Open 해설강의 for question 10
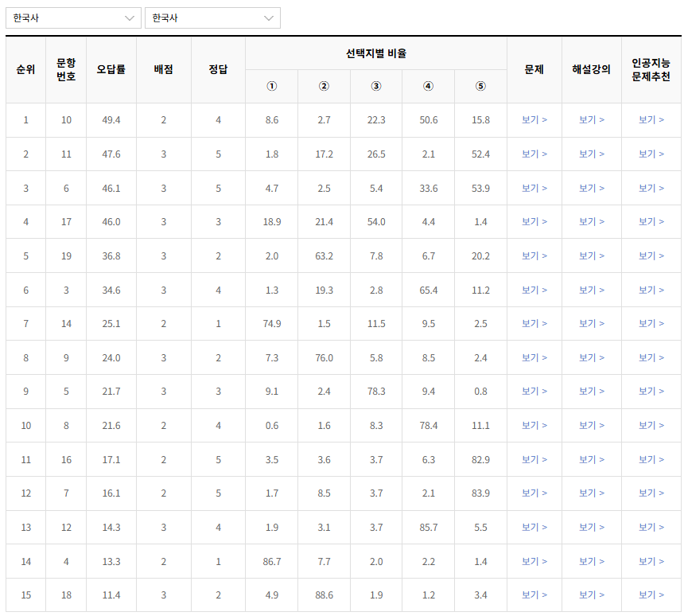This screenshot has width=688, height=616. [592, 120]
